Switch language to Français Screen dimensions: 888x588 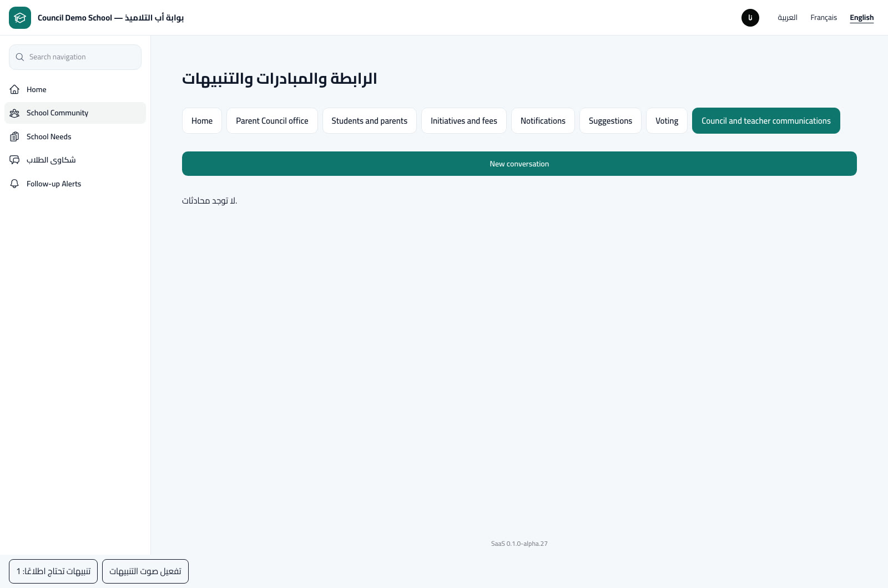(824, 18)
